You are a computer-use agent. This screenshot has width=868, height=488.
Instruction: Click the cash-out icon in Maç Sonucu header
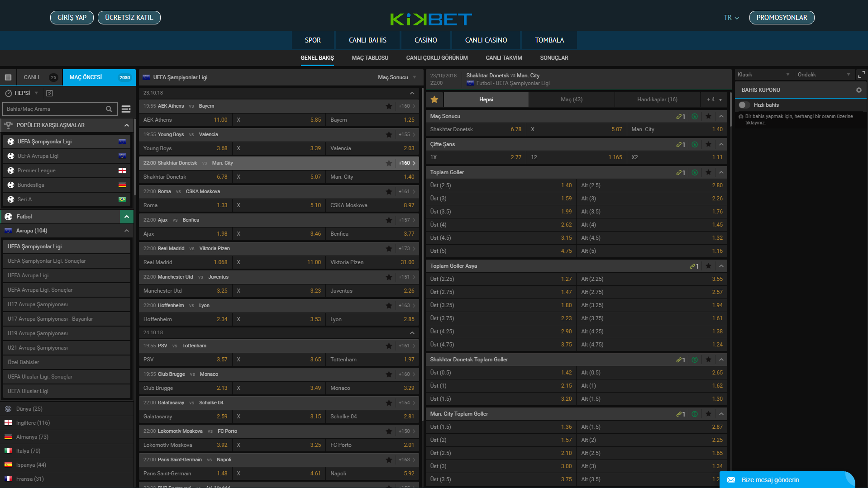tap(695, 117)
